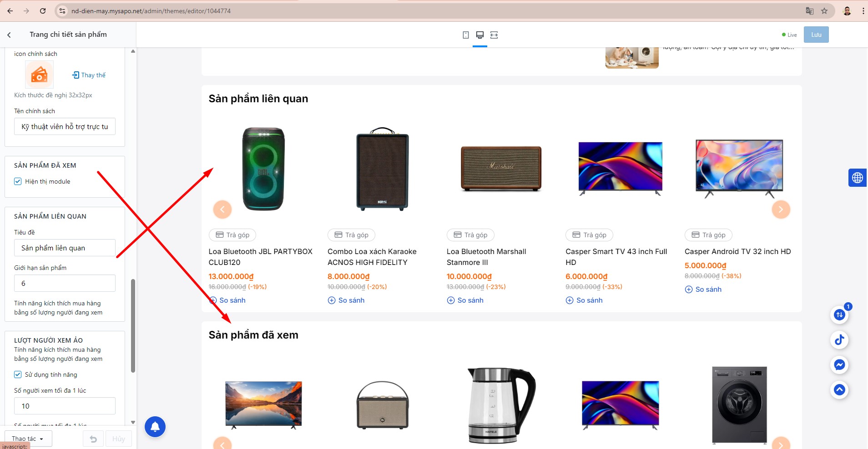Image resolution: width=868 pixels, height=449 pixels.
Task: Click So sánh under JBL PARTYBOX
Action: (x=227, y=300)
